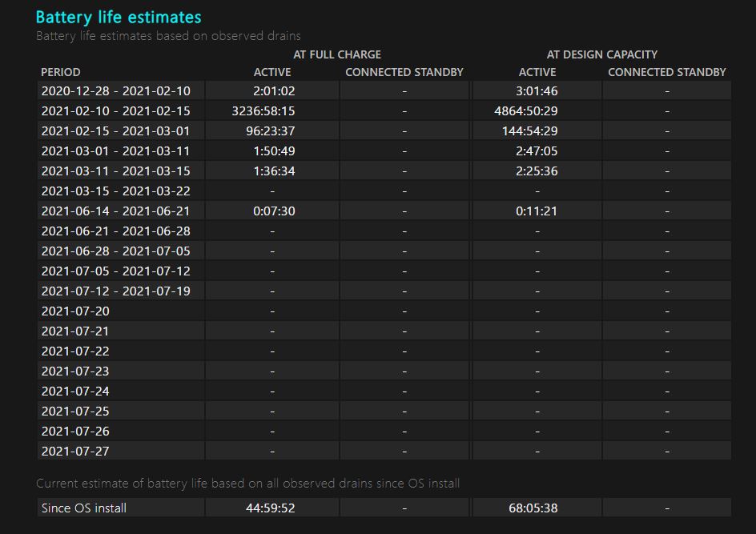Viewport: 756px width, 534px height.
Task: Click the 2021-06-14 - 2021-06-21 period cell
Action: coord(116,211)
